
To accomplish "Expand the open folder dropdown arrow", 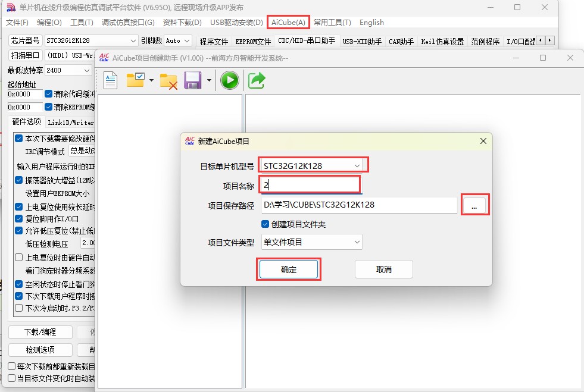I will click(151, 80).
